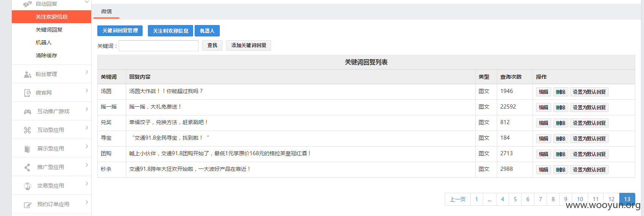Open 清除缓存 sidebar item

46,55
